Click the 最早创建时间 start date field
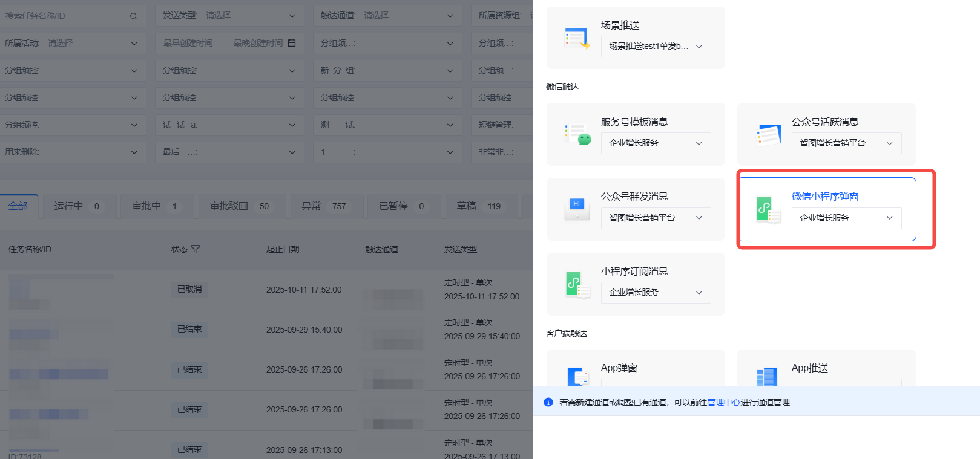Image resolution: width=980 pixels, height=459 pixels. click(188, 43)
